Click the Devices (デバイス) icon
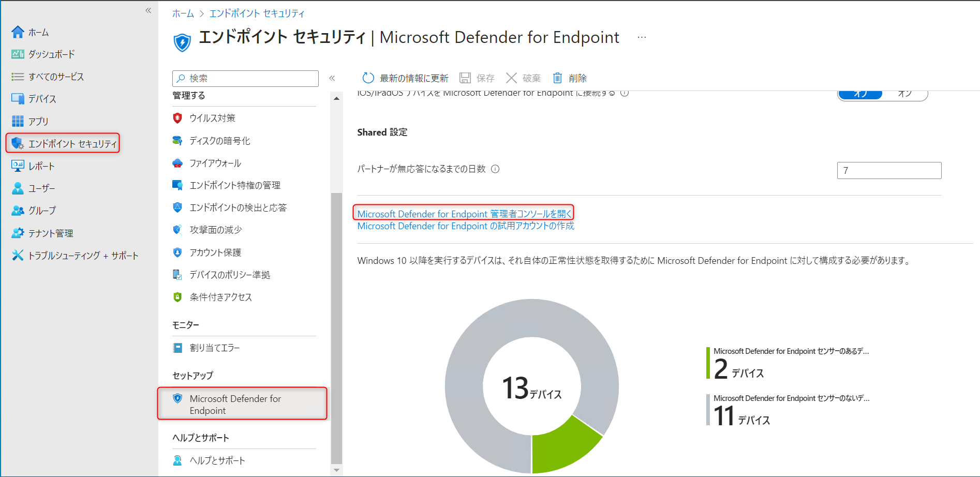This screenshot has width=980, height=477. [18, 99]
